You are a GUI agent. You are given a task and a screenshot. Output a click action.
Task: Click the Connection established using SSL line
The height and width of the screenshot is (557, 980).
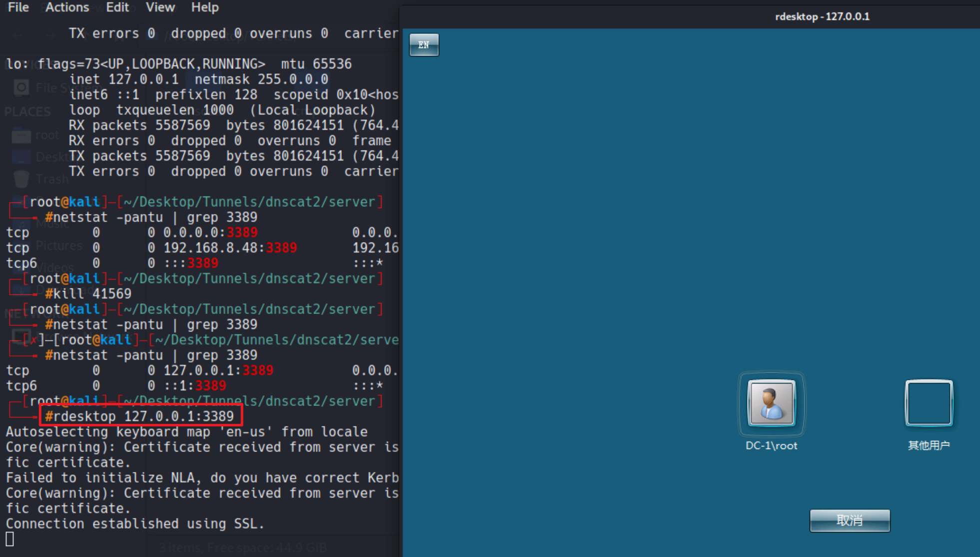[x=135, y=523]
